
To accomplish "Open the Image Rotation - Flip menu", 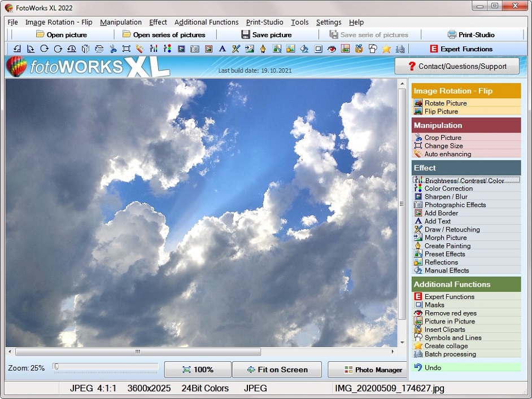I will 59,22.
